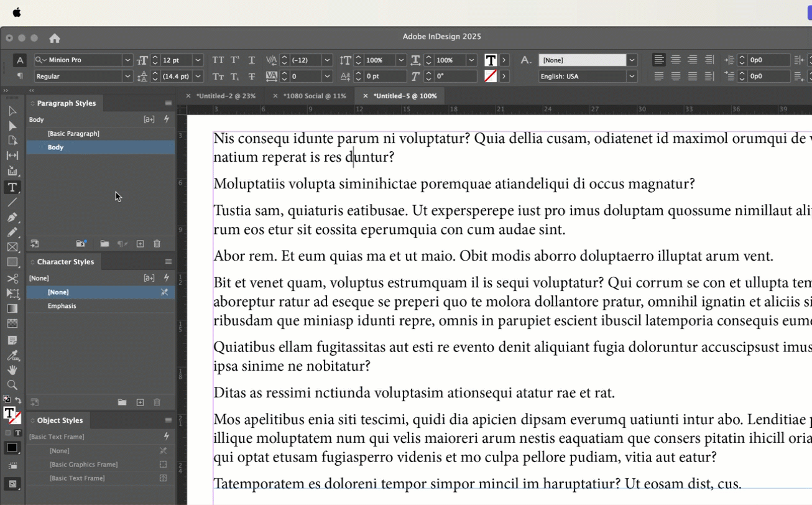Delete selected paragraph style with trash icon
The image size is (812, 505).
pyautogui.click(x=157, y=244)
